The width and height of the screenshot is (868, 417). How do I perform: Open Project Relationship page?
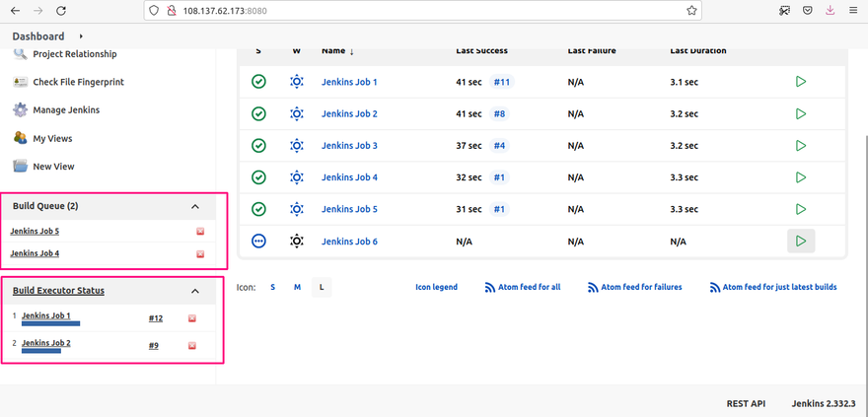coord(75,54)
